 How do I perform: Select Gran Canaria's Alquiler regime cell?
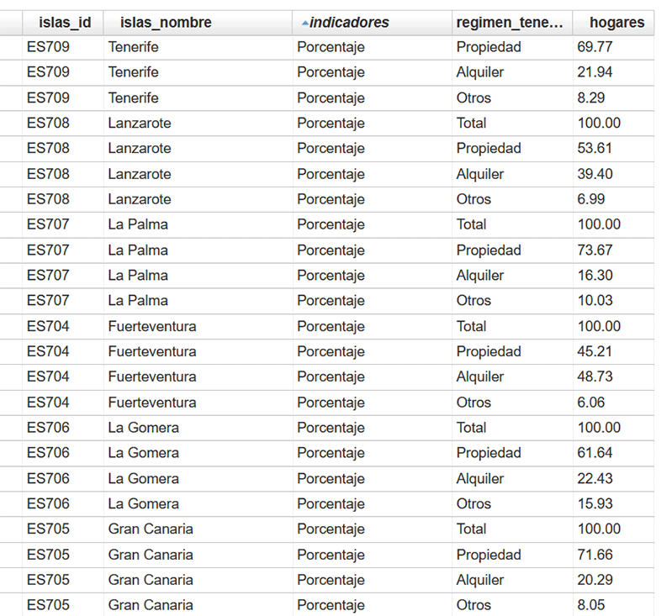(480, 580)
